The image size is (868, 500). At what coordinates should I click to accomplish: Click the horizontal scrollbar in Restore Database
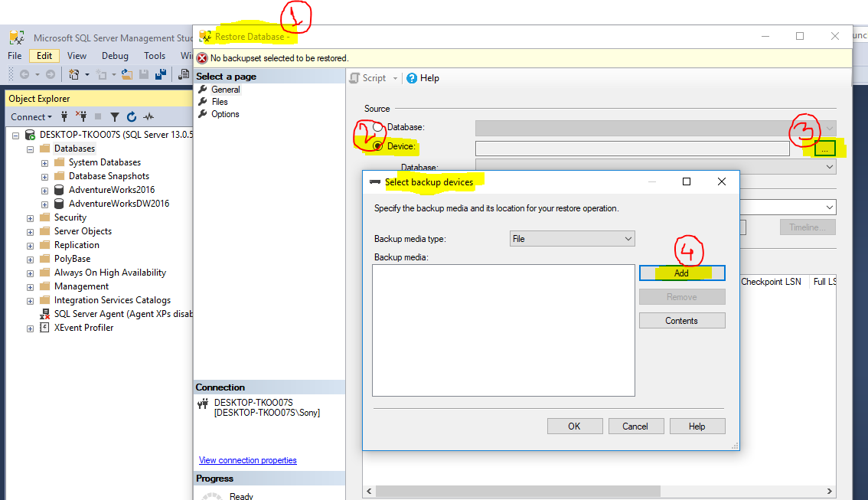[517, 491]
